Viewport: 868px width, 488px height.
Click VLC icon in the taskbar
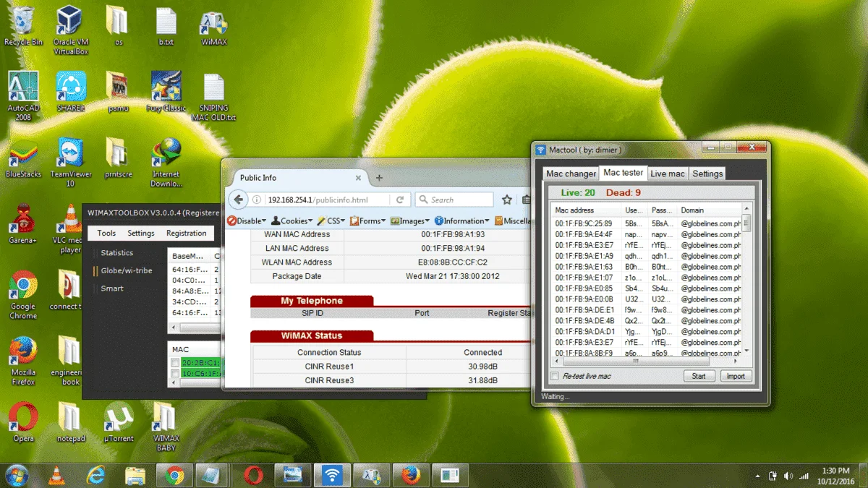pos(55,475)
